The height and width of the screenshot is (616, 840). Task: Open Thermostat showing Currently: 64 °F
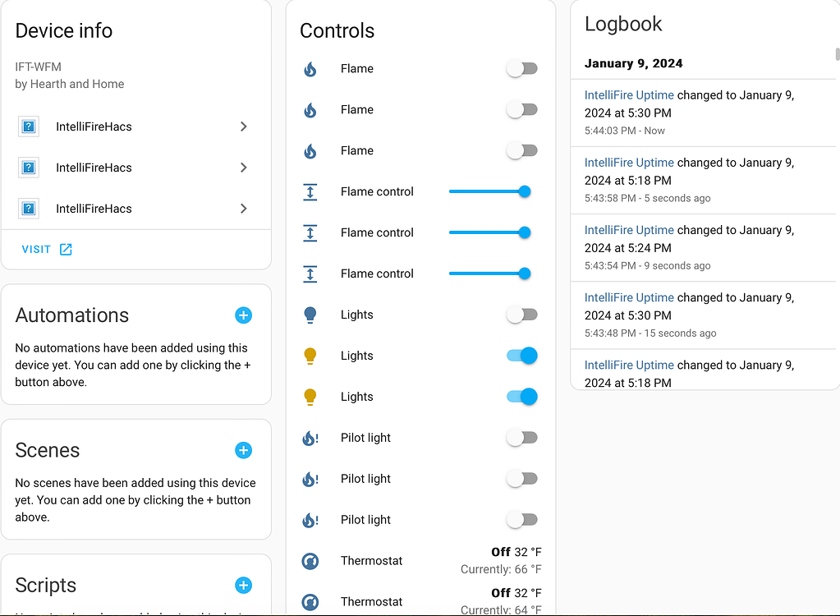coord(421,602)
